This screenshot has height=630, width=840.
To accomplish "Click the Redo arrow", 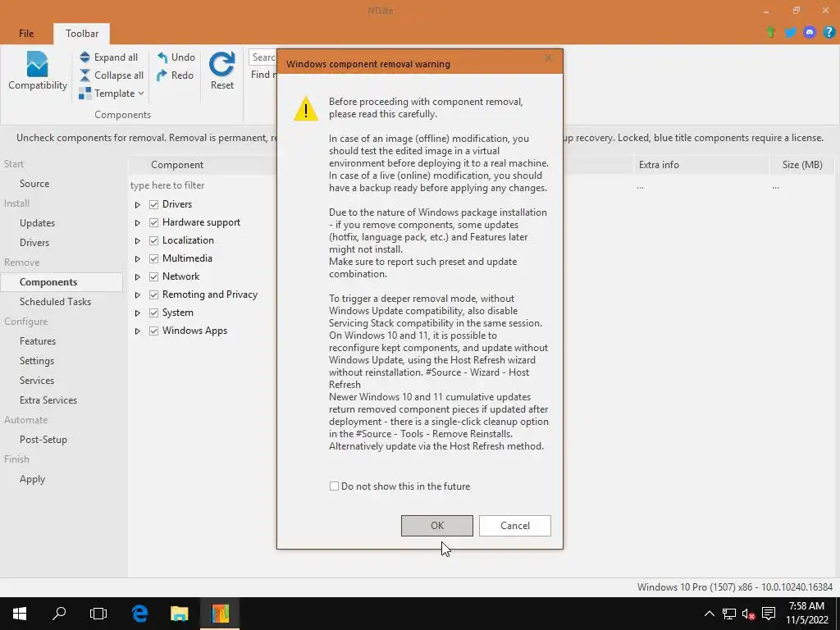I will point(162,75).
